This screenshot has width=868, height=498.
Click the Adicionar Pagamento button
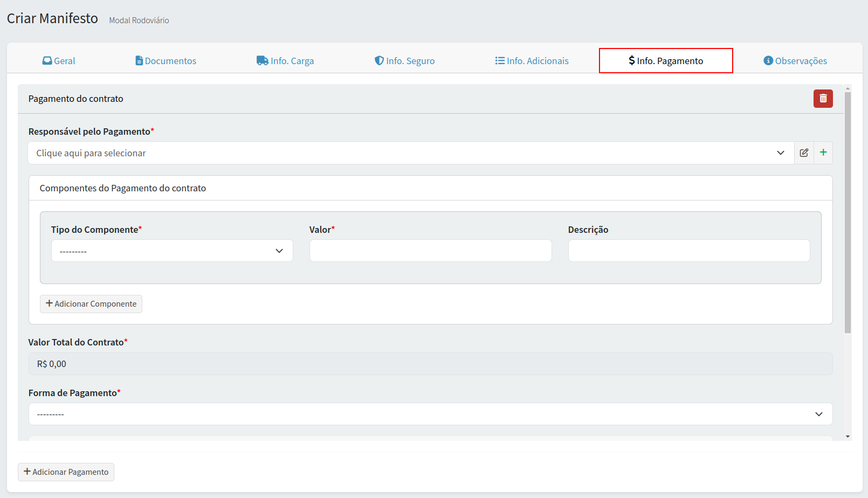point(66,472)
